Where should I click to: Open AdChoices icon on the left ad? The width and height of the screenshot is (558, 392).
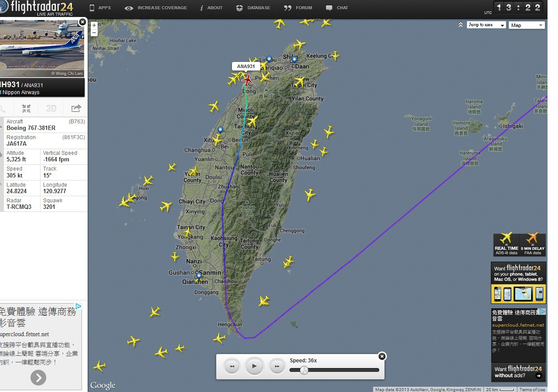[x=78, y=306]
